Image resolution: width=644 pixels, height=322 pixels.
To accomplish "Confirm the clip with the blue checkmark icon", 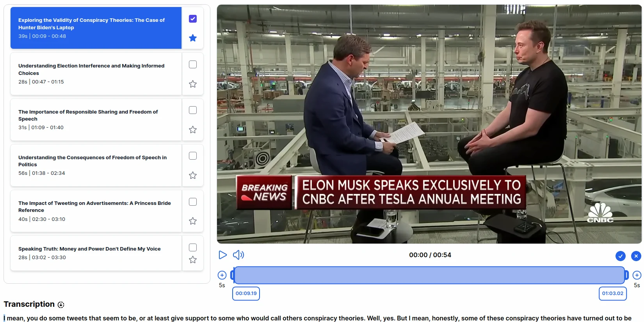I will [620, 256].
